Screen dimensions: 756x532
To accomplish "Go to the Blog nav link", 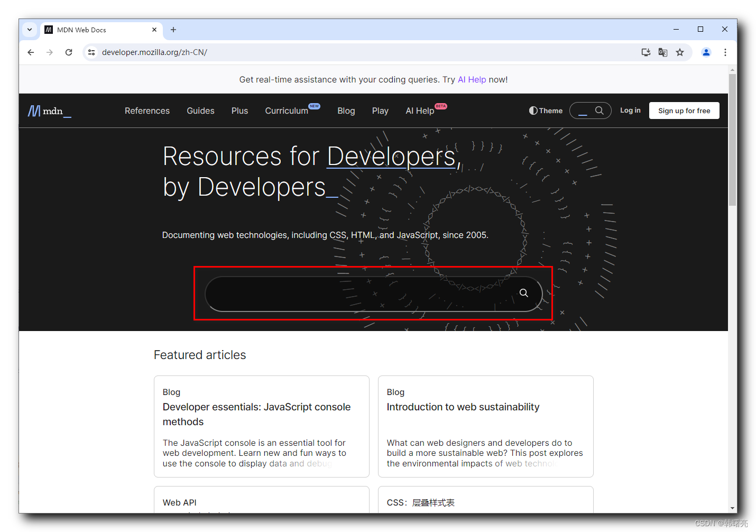I will tap(346, 111).
